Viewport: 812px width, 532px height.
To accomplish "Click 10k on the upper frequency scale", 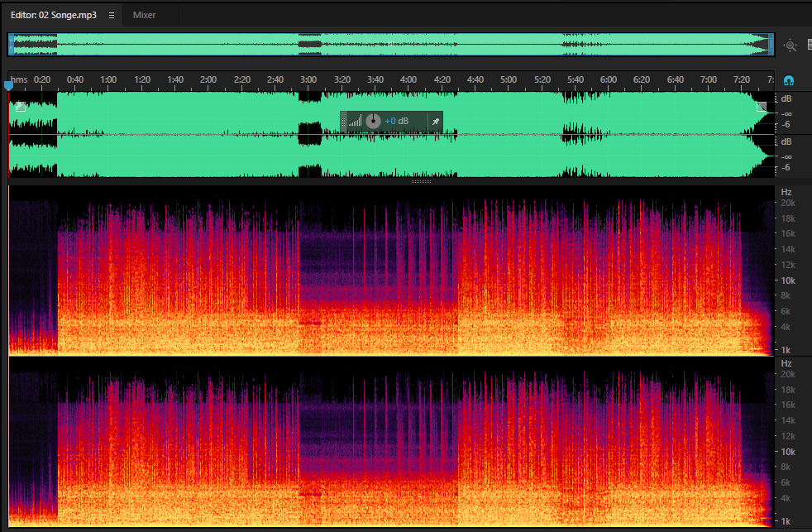I will (788, 280).
